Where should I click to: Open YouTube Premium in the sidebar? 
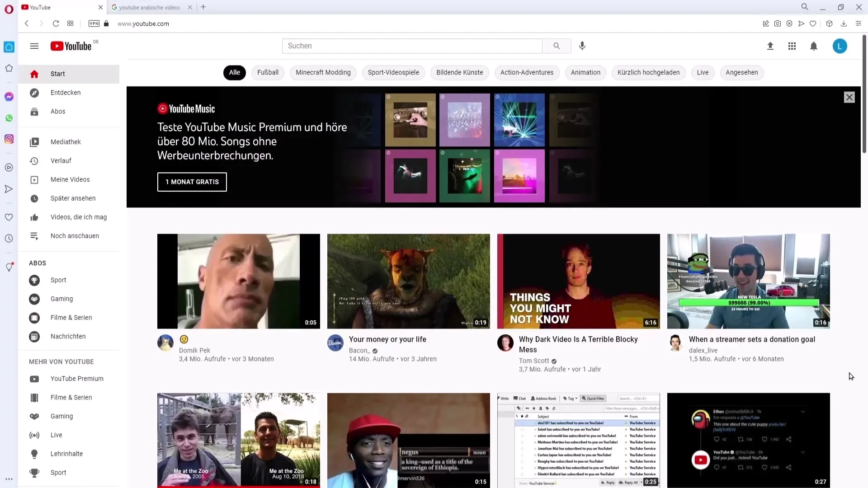(x=69, y=379)
